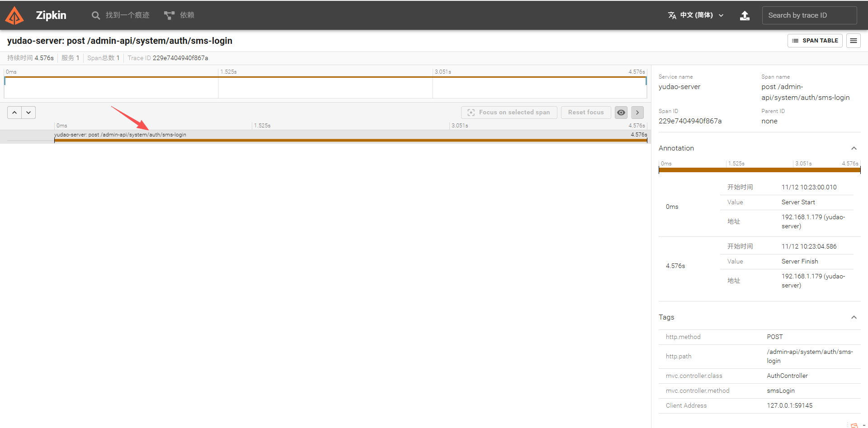Click Focus on selected span
868x428 pixels.
[509, 113]
